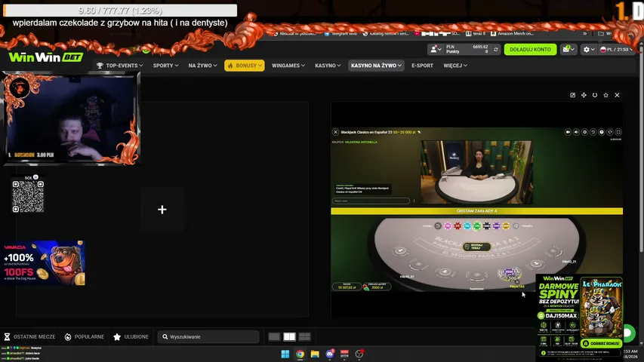Click the blackjack chat input field
644x362 pixels.
coord(371,201)
